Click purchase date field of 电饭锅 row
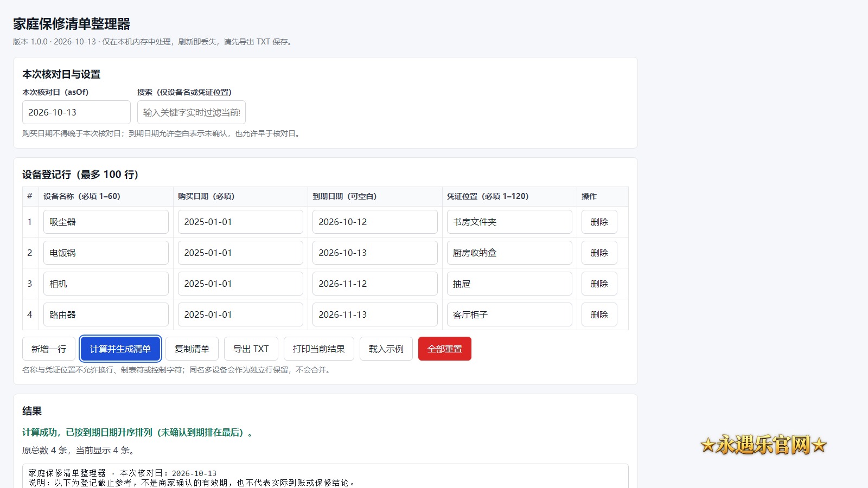The width and height of the screenshot is (868, 488). point(240,253)
